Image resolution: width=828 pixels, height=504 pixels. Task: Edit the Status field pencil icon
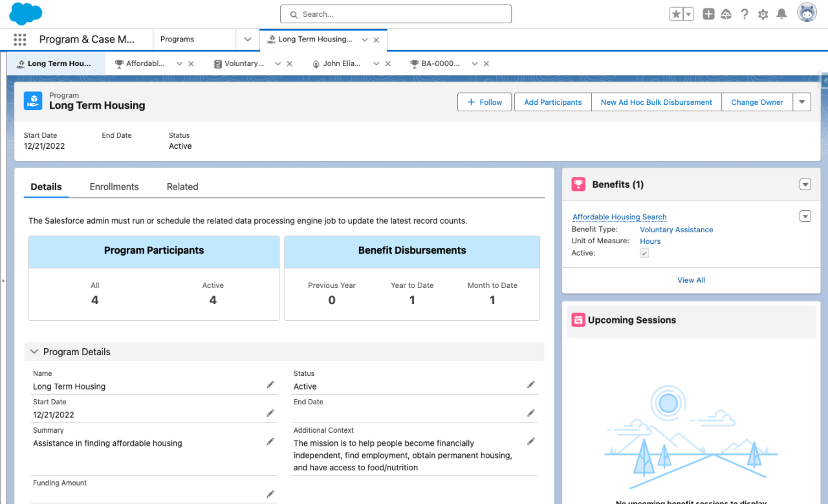point(531,385)
